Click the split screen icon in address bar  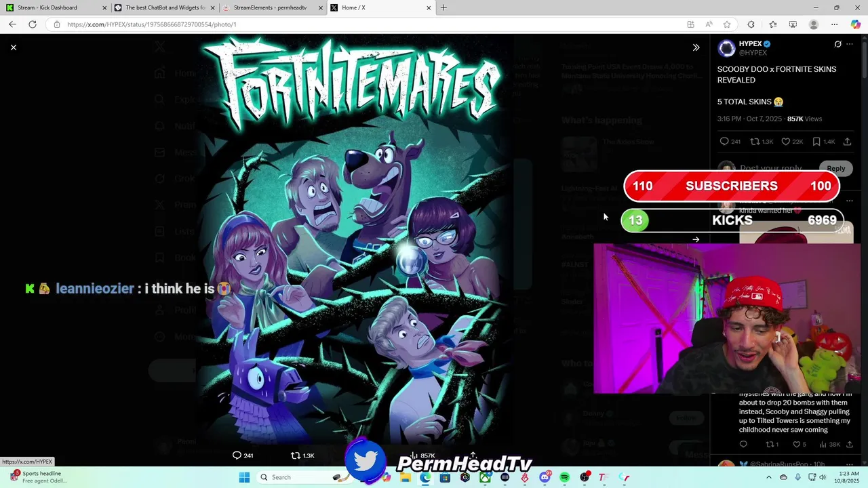(x=690, y=24)
